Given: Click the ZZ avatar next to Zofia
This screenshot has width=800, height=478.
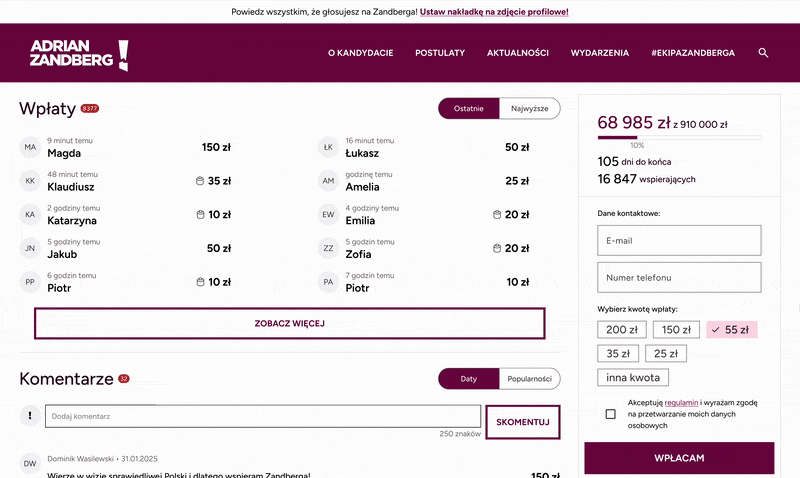Looking at the screenshot, I should [328, 248].
